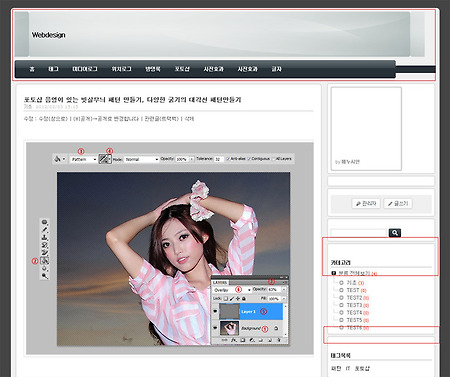
Task: Click the 수정(창으로) edit link
Action: tap(53, 119)
